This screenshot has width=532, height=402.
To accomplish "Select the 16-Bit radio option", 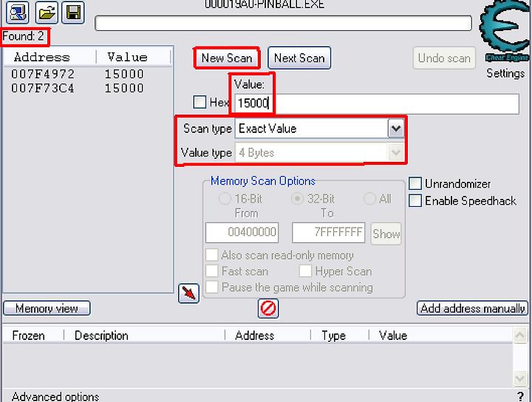I will pyautogui.click(x=225, y=199).
